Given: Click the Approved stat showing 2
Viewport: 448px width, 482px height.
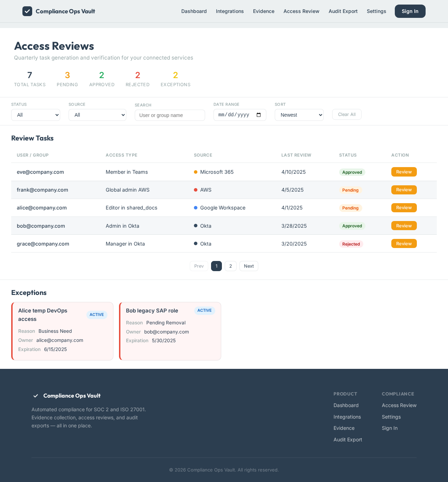Looking at the screenshot, I should click(102, 79).
